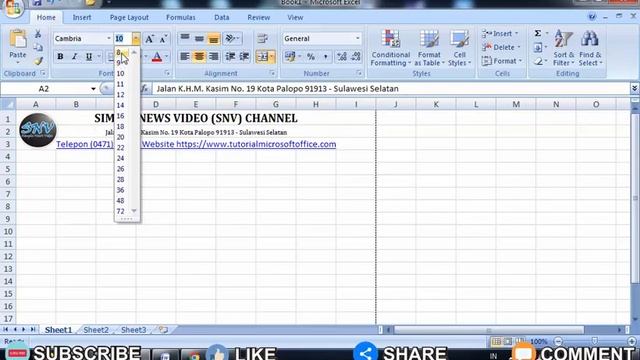Switch to Sheet3 worksheet tab
Viewport: 640px width, 360px height.
point(133,330)
